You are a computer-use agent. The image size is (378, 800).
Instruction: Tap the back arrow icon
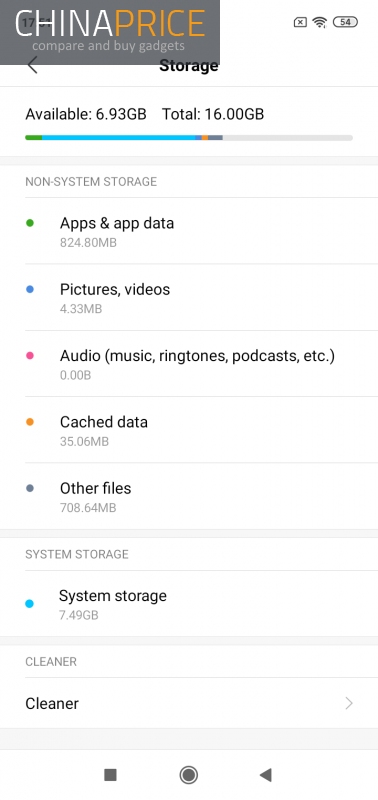pyautogui.click(x=33, y=65)
